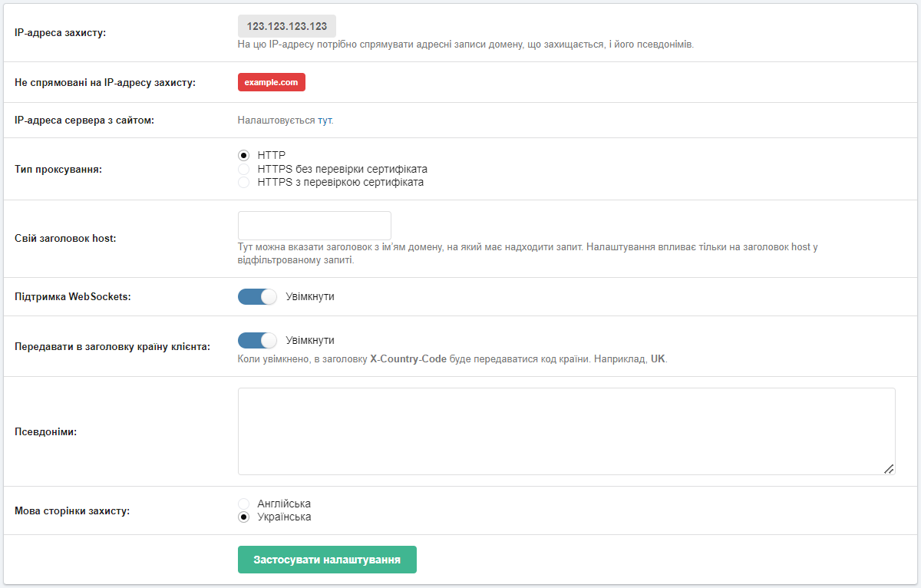921x588 pixels.
Task: Click the Застосувати налаштування button
Action: [x=327, y=560]
